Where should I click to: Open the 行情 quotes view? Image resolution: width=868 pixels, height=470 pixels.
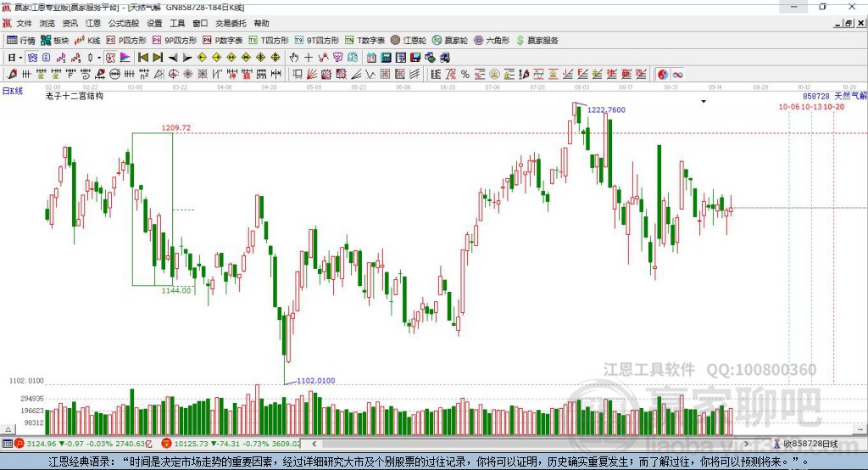21,41
